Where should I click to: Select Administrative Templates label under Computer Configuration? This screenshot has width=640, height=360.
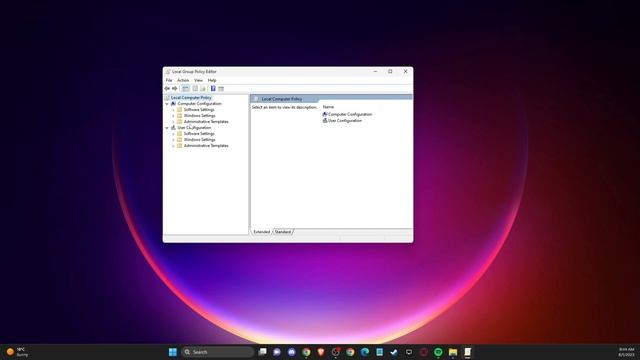click(x=206, y=122)
